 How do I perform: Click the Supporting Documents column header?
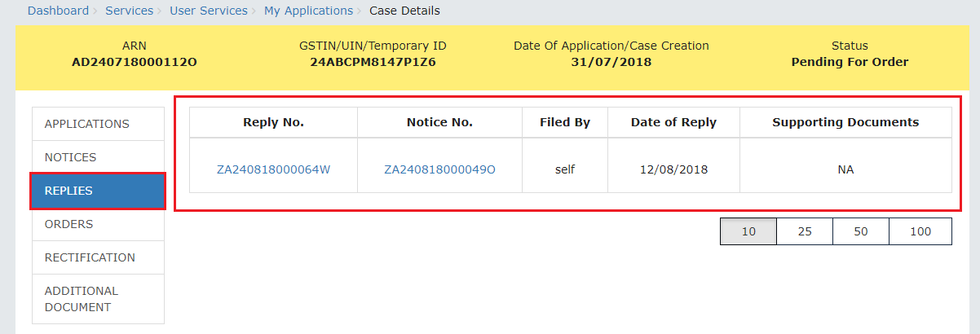(x=845, y=122)
